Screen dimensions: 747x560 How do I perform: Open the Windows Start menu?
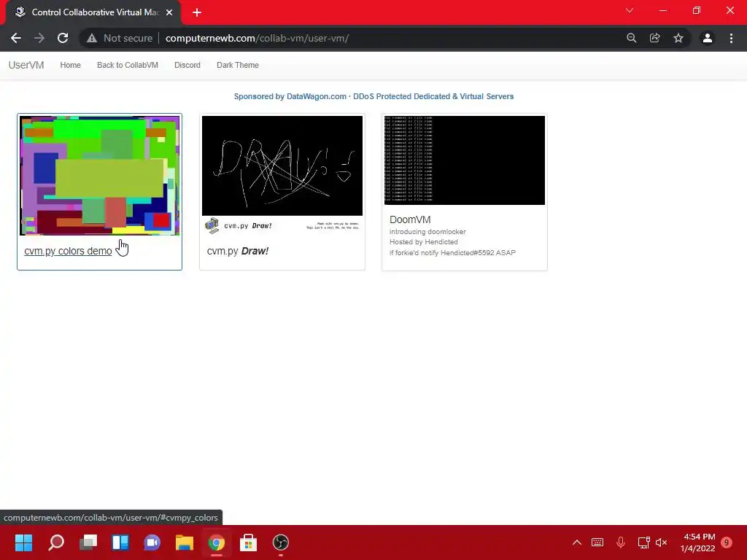(x=24, y=542)
